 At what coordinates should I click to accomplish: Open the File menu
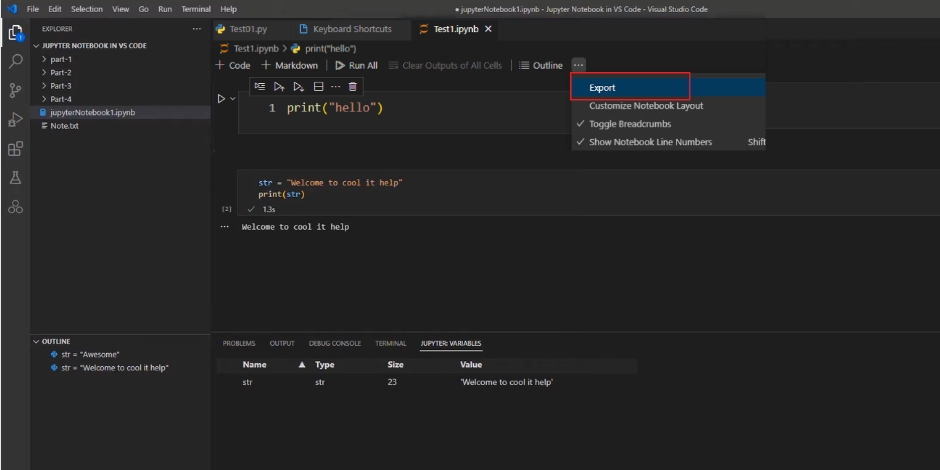click(x=33, y=9)
